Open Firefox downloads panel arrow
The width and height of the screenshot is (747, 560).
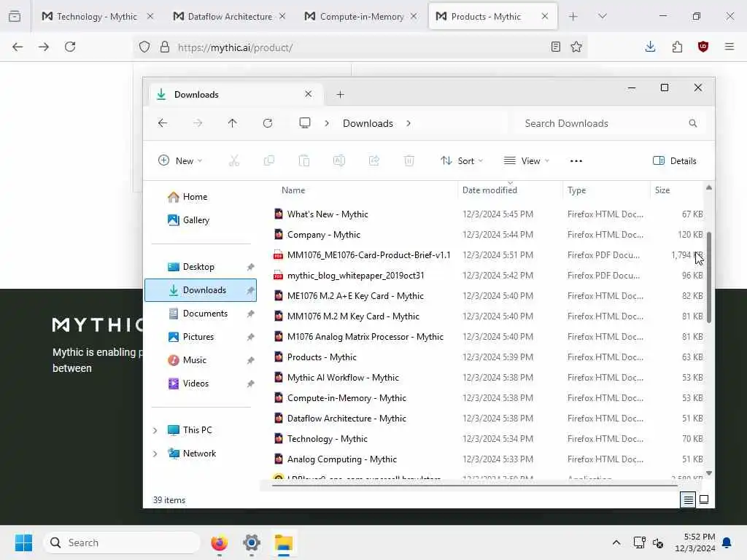(650, 47)
